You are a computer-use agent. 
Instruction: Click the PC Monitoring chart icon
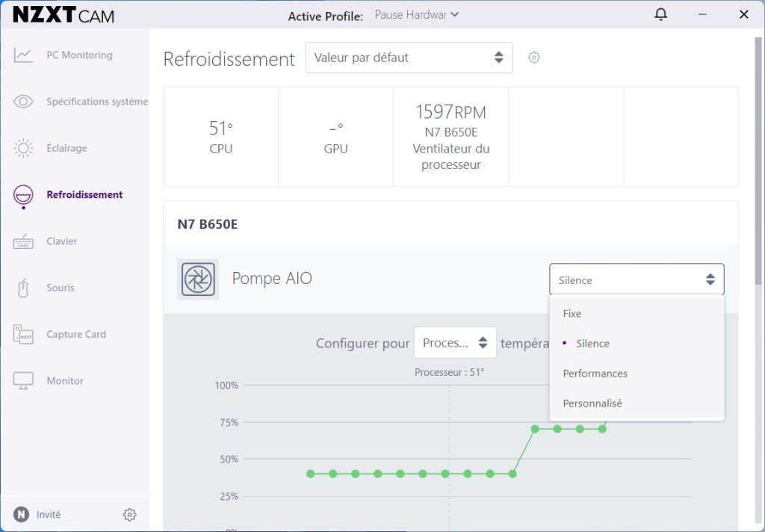coord(23,55)
